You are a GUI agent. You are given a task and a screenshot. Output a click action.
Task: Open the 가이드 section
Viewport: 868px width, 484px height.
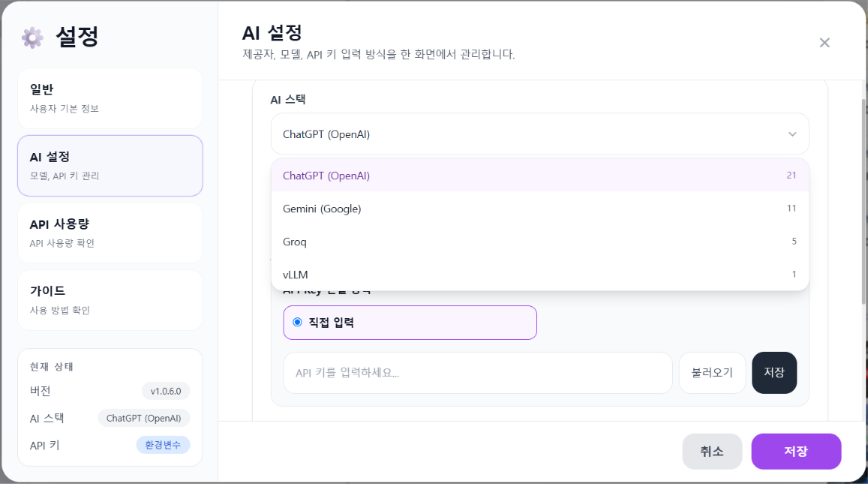click(x=110, y=299)
